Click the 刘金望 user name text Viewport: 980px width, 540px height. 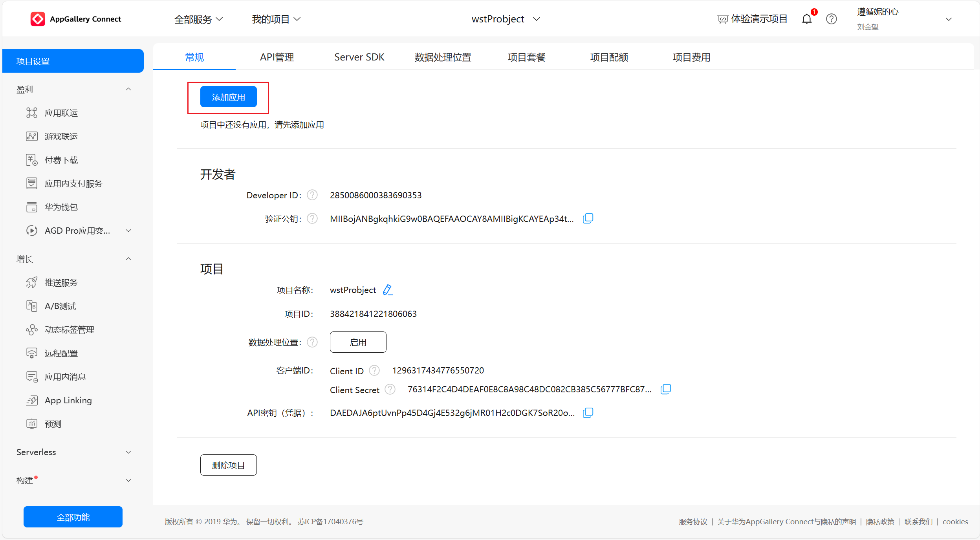click(868, 27)
